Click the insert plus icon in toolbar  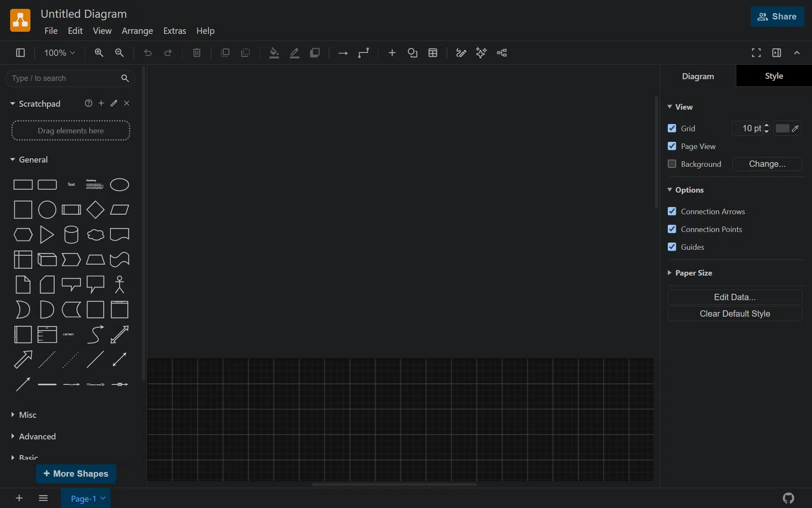(x=392, y=53)
